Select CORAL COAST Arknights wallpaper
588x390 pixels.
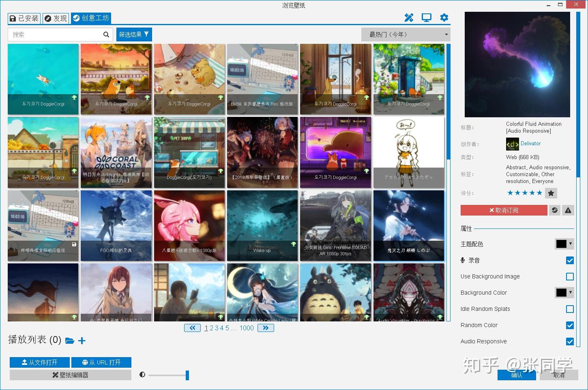[116, 153]
